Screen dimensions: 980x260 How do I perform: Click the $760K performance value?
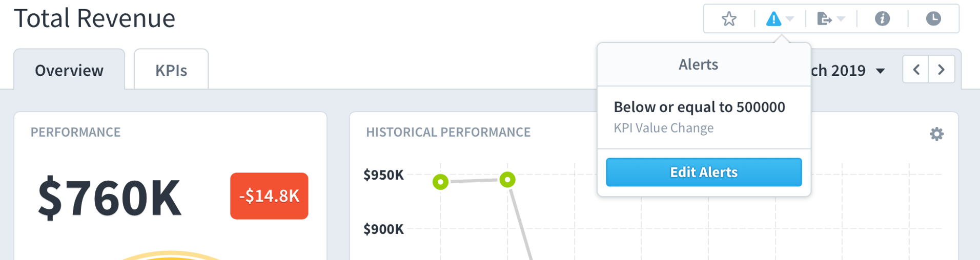click(109, 198)
